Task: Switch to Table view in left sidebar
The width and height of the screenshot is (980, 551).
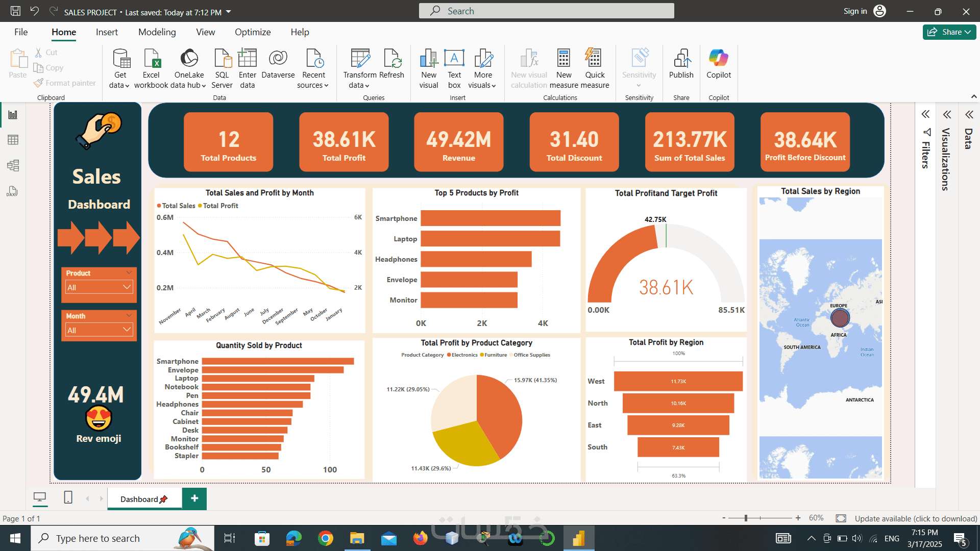Action: pyautogui.click(x=13, y=140)
